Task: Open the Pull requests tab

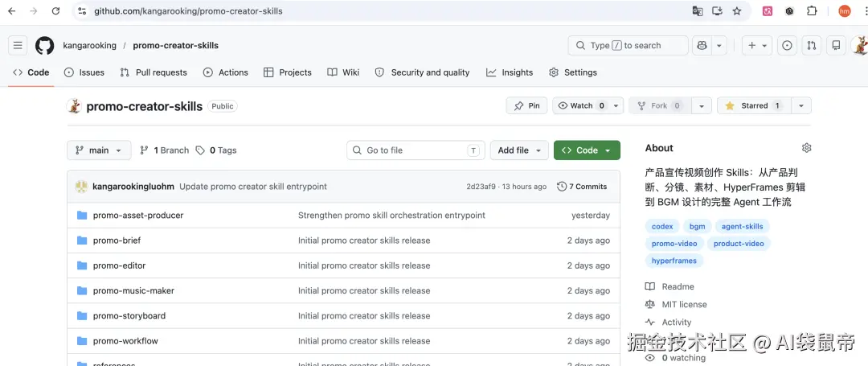Action: [x=154, y=72]
